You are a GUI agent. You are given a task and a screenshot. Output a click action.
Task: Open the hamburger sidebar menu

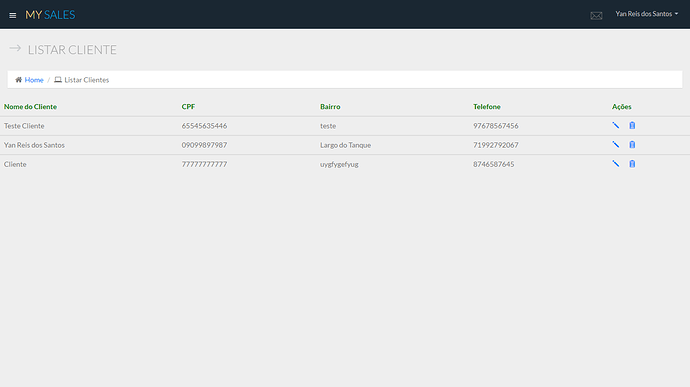[12, 15]
